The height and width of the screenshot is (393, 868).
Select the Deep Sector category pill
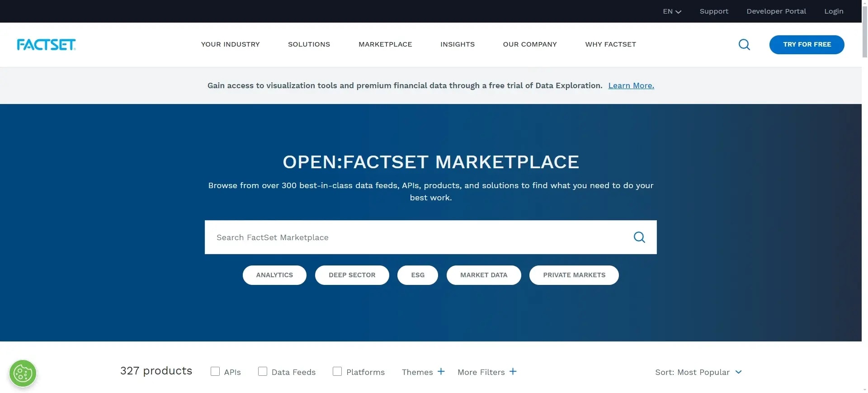[352, 275]
